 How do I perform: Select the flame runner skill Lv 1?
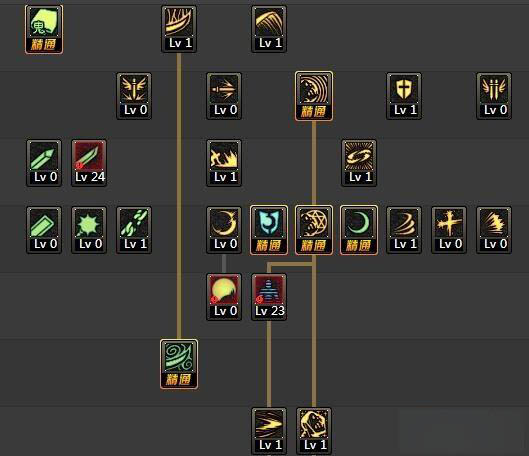coord(224,163)
